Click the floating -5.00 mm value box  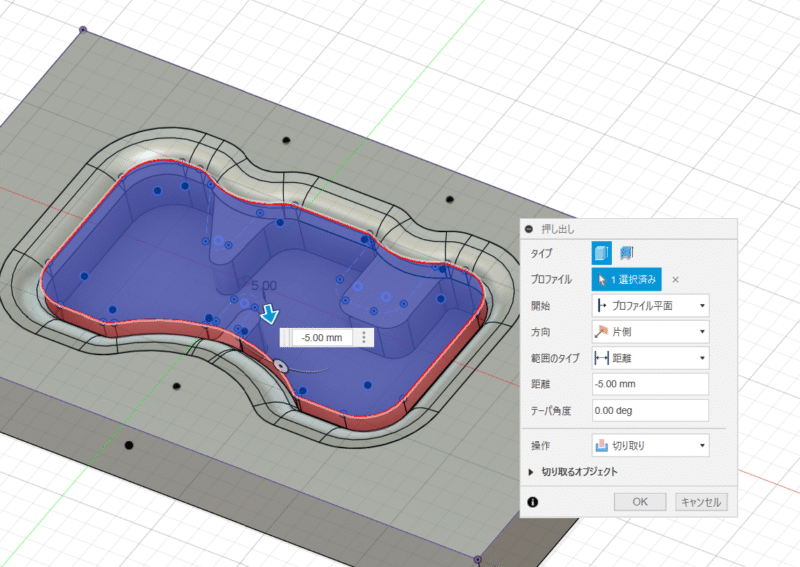tap(322, 338)
